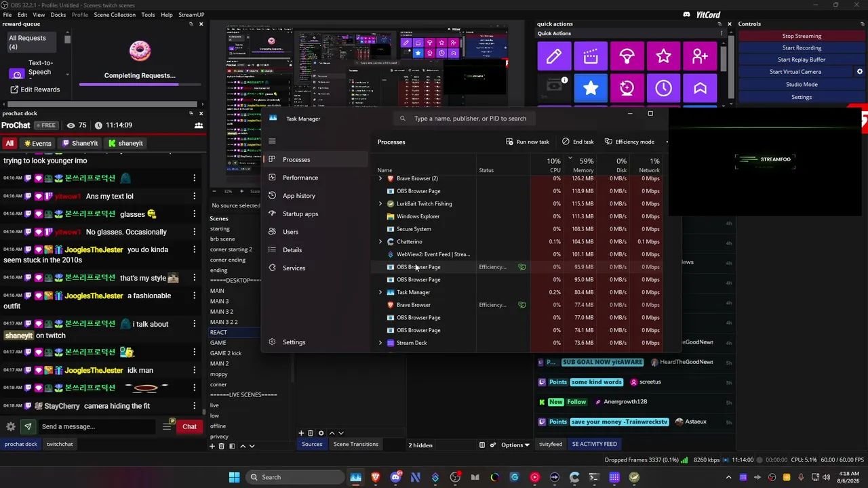Click the blue solid star quick action tile

pos(591,88)
